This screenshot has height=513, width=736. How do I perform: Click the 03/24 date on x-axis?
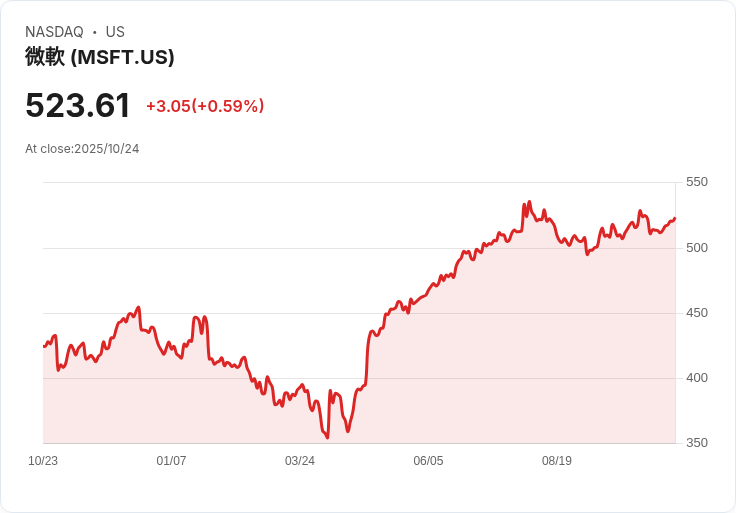click(x=300, y=461)
